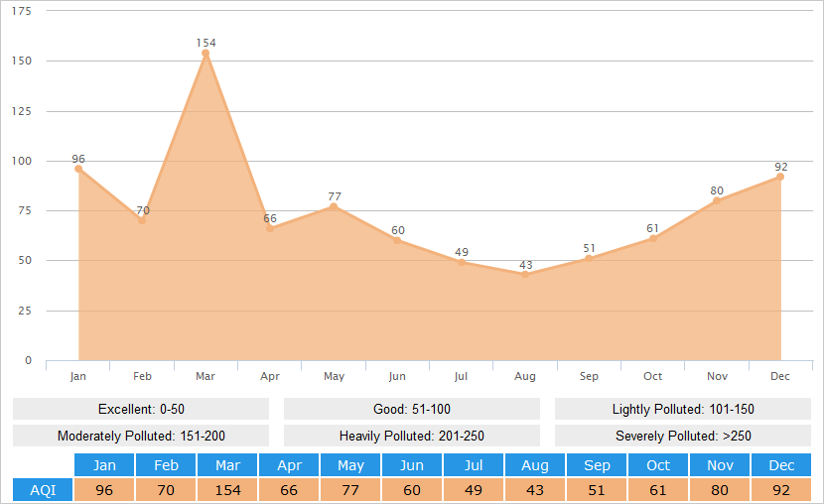Image resolution: width=824 pixels, height=504 pixels.
Task: Select the blue Nov table header
Action: coord(720,465)
